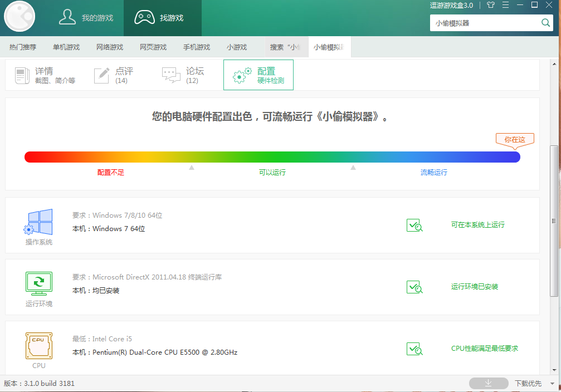Click the vertical scrollbar thumb
Screen dimensions: 561x392
point(554,221)
